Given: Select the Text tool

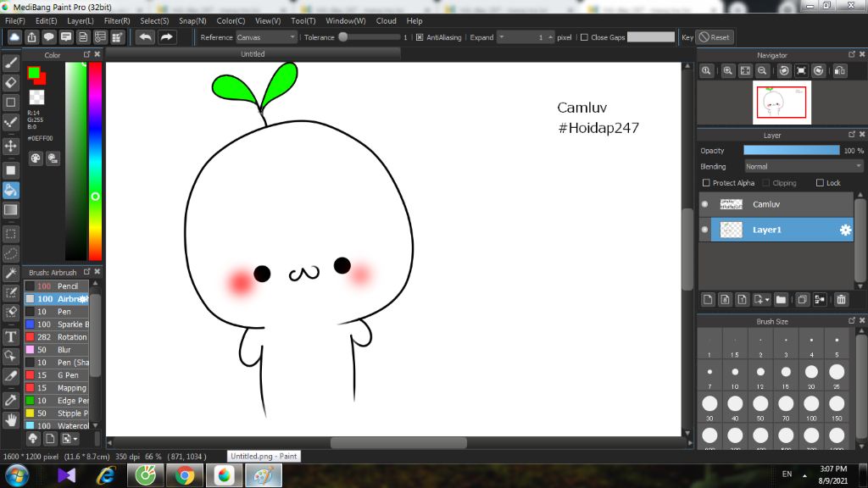Looking at the screenshot, I should tap(10, 336).
